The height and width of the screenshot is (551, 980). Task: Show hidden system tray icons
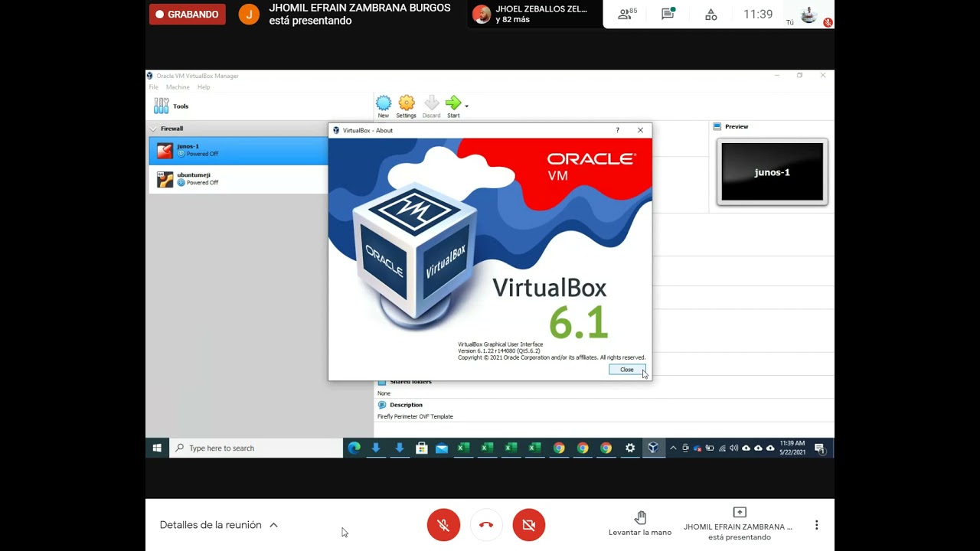(x=673, y=448)
